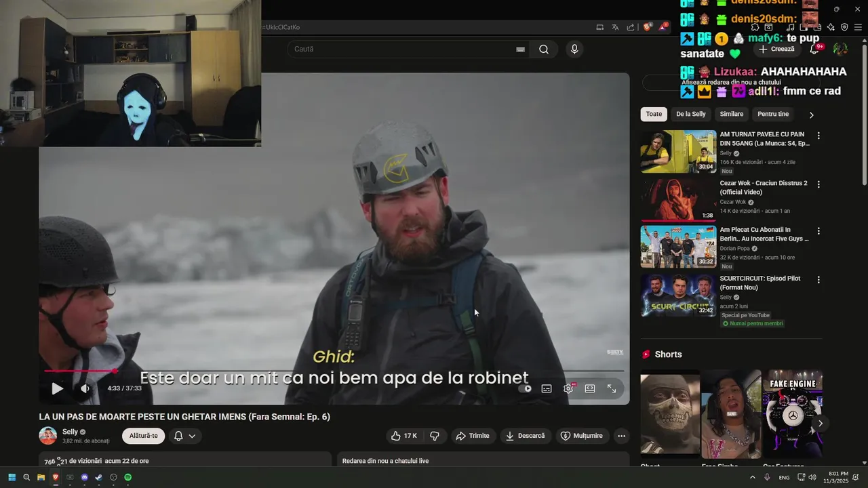This screenshot has width=868, height=488.
Task: Open the browser extensions puzzle icon
Action: pyautogui.click(x=755, y=27)
